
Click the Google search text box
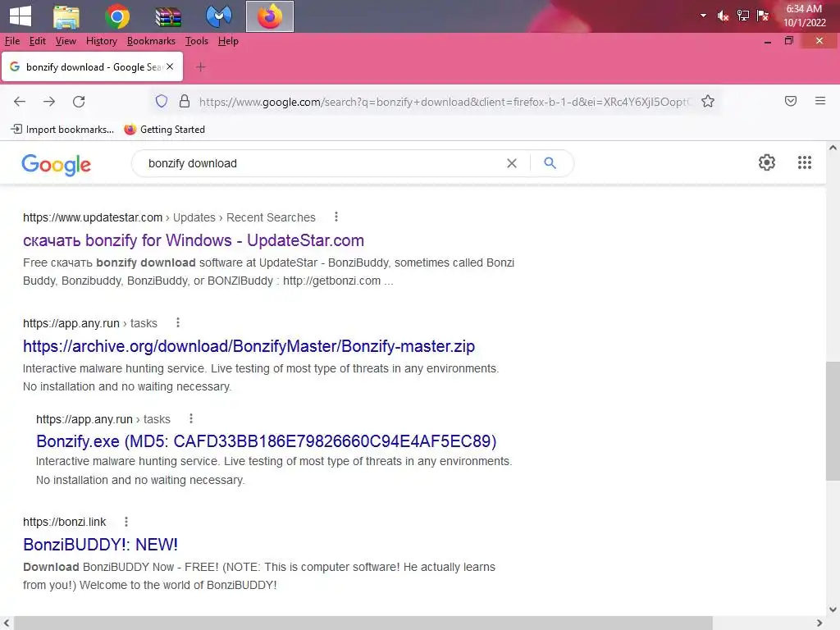tap(322, 163)
